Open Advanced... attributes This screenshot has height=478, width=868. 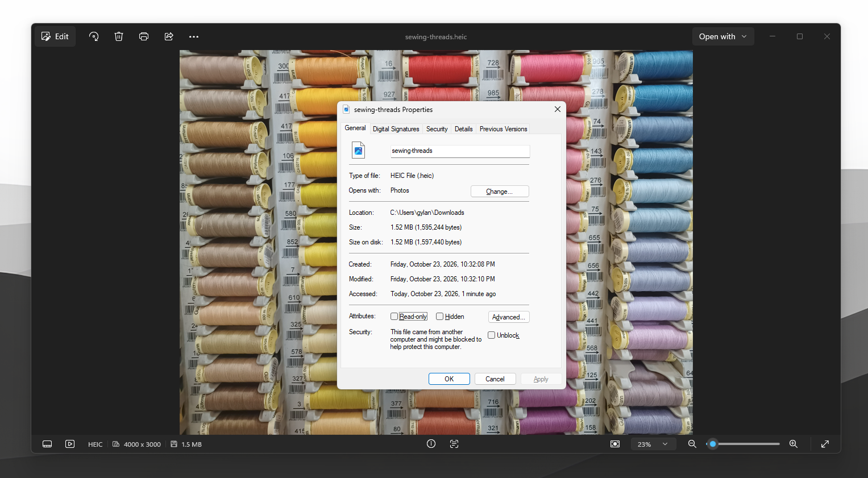click(509, 317)
